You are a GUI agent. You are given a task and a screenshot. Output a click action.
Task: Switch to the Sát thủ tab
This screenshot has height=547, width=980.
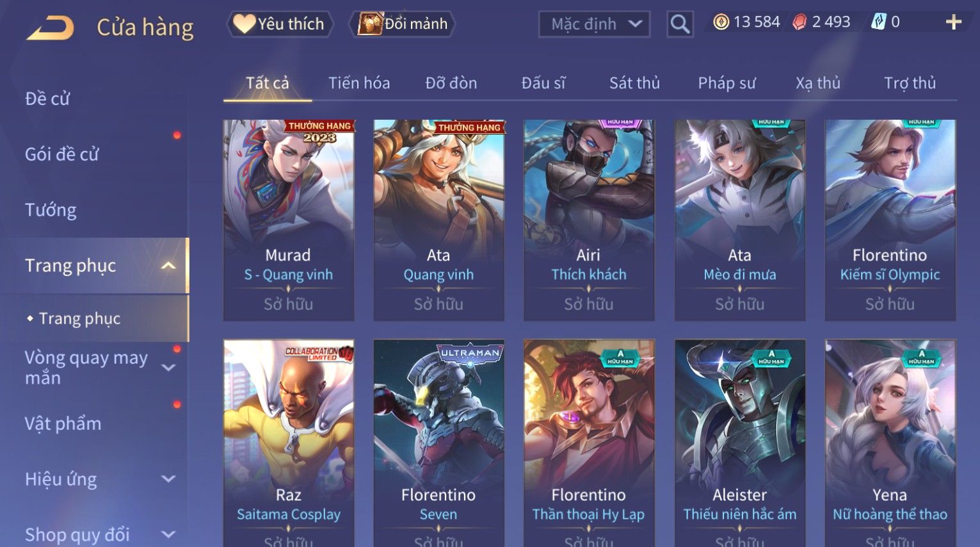[x=634, y=83]
